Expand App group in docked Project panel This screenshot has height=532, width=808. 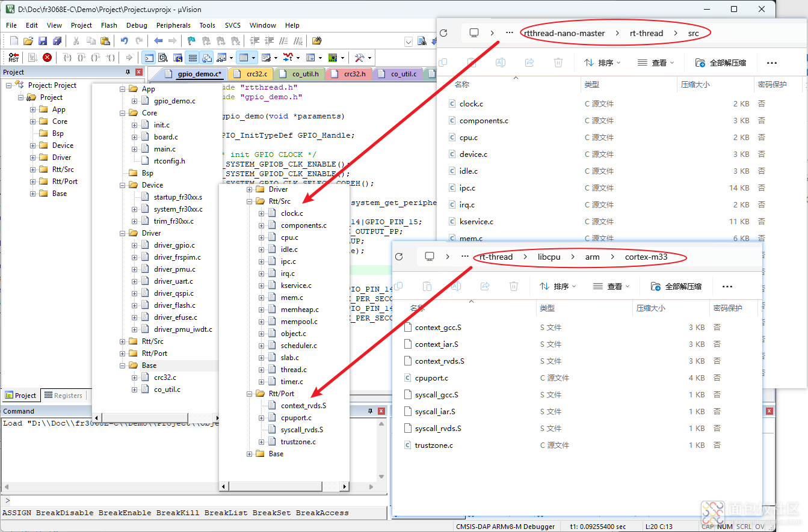click(33, 109)
